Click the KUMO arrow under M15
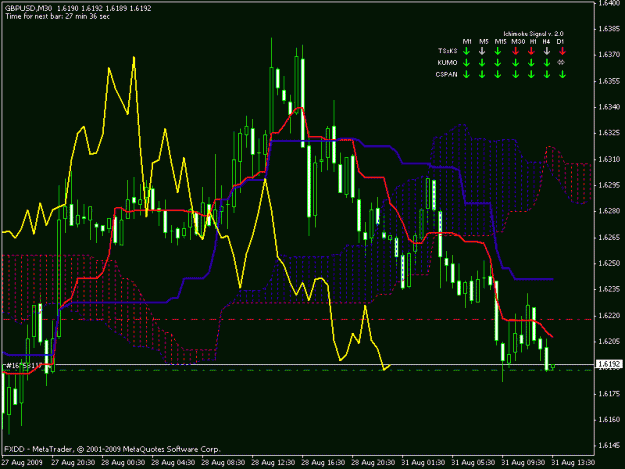Viewport: 625px width, 469px height. coord(498,63)
